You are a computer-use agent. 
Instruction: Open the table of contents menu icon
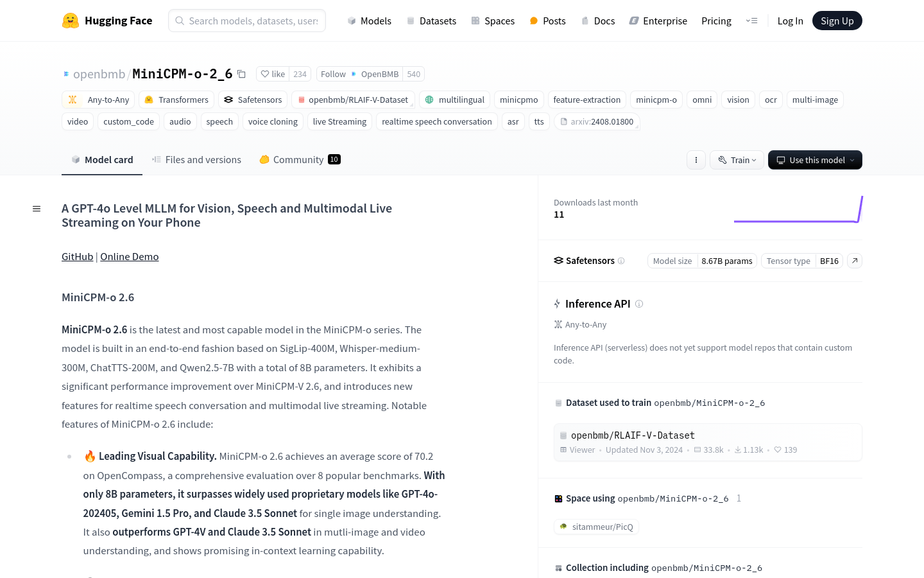coord(37,209)
